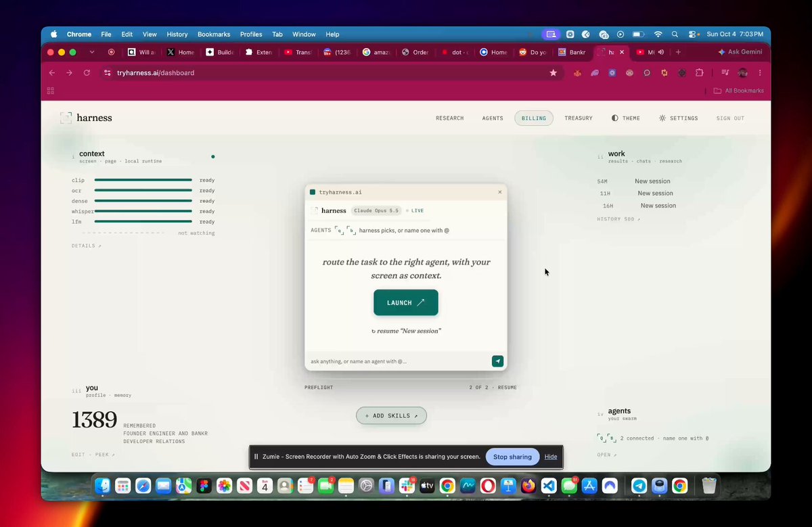
Task: Click ADD SKILLS button
Action: pyautogui.click(x=391, y=415)
